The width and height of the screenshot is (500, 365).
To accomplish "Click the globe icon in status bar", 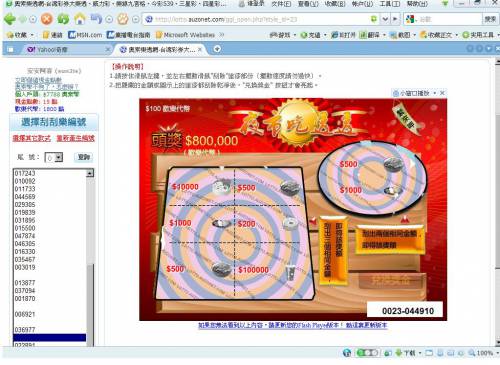I will point(347,353).
